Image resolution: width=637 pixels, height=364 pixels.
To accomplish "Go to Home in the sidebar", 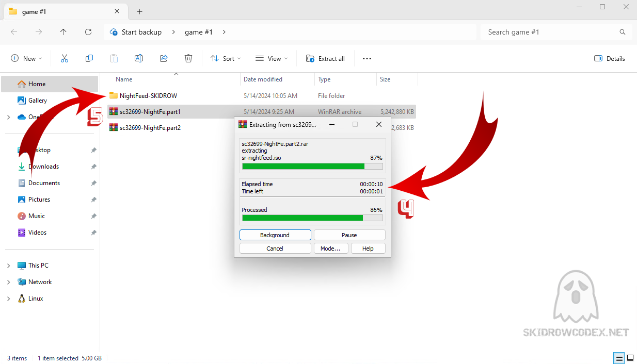I will coord(50,84).
